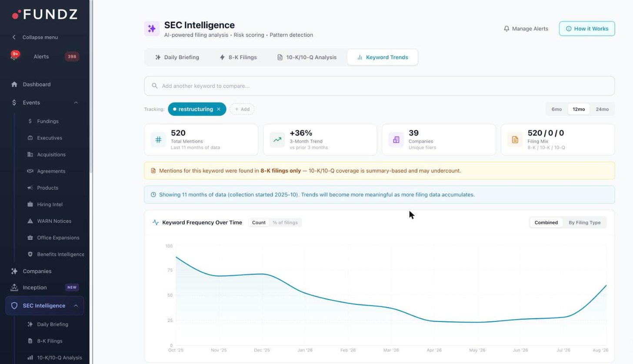Image resolution: width=633 pixels, height=364 pixels.
Task: Add a tracking keyword with Add button
Action: 242,109
